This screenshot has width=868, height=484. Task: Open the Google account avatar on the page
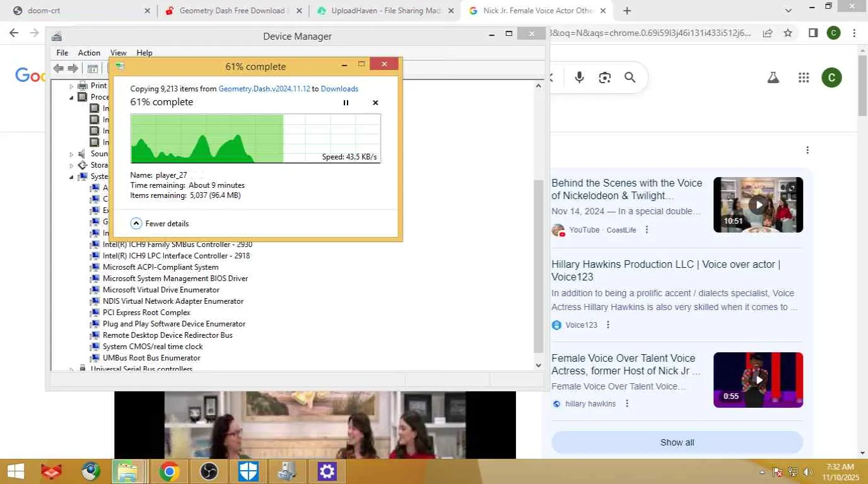[831, 78]
